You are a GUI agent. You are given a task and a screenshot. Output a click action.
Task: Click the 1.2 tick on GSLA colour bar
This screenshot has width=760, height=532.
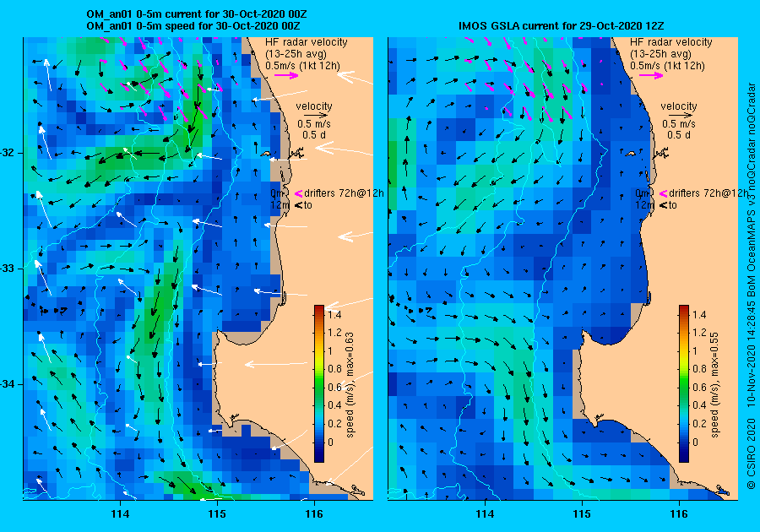tap(699, 333)
